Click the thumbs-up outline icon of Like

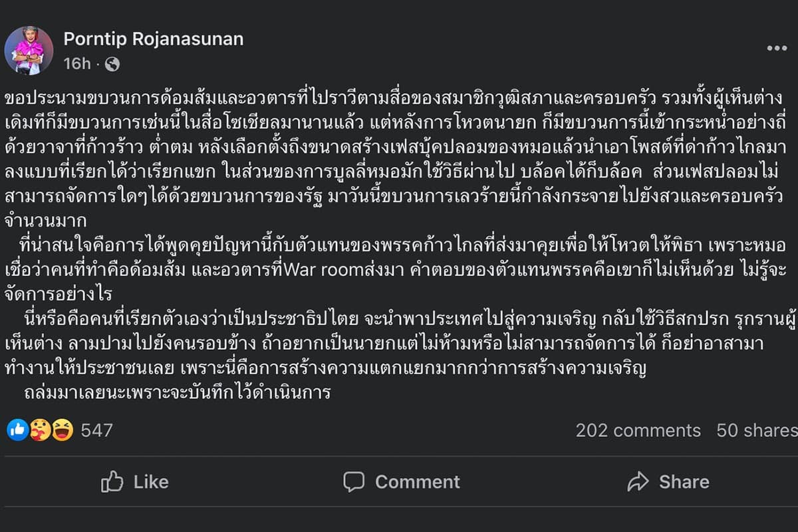pos(112,481)
